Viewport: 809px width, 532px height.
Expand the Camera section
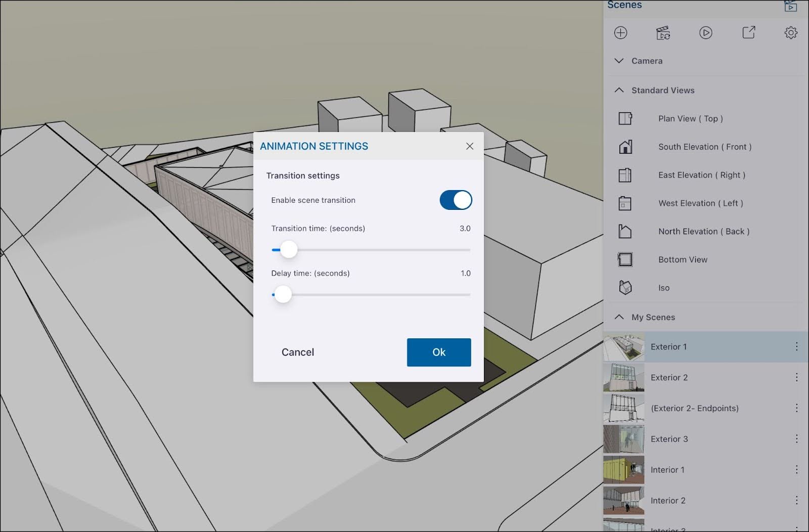[619, 61]
